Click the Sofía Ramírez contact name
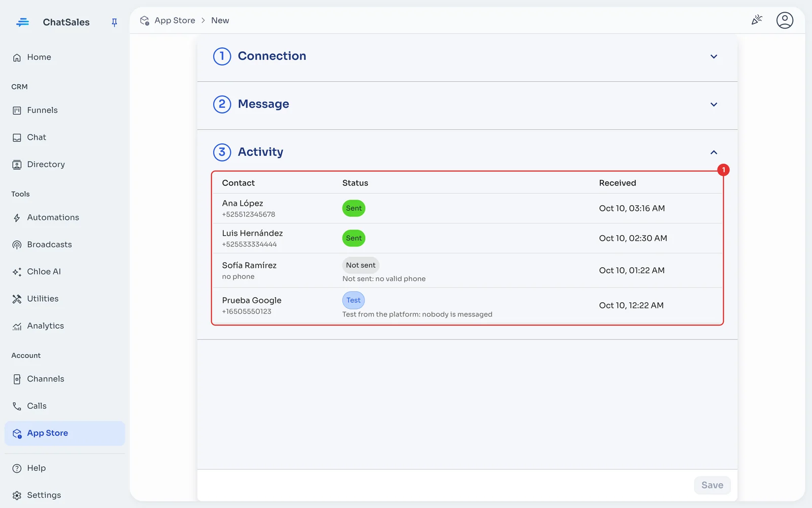The height and width of the screenshot is (508, 812). (249, 265)
